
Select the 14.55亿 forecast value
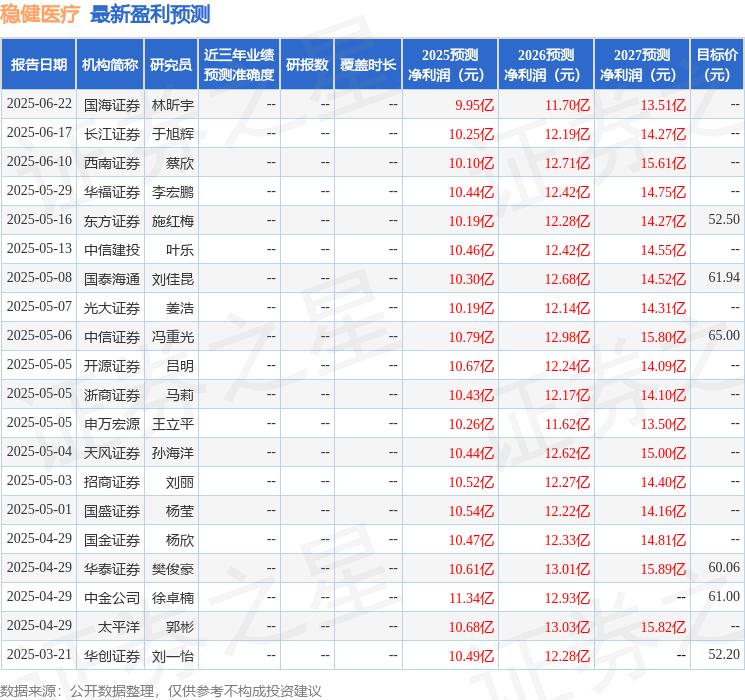663,250
